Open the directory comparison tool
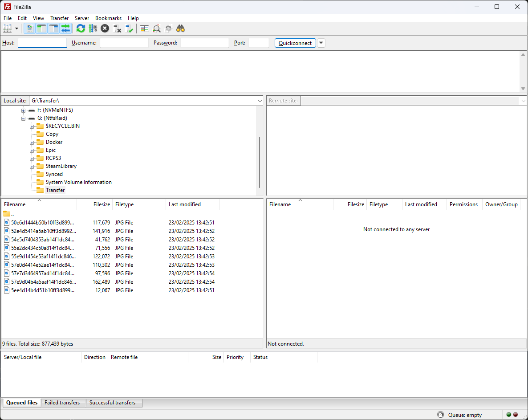The height and width of the screenshot is (420, 528). pyautogui.click(x=157, y=28)
